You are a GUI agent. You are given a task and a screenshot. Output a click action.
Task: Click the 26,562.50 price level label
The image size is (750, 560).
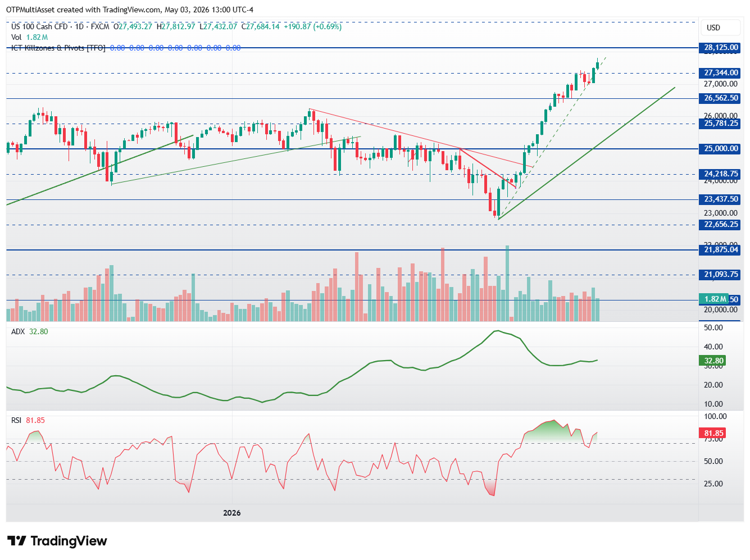(x=719, y=98)
